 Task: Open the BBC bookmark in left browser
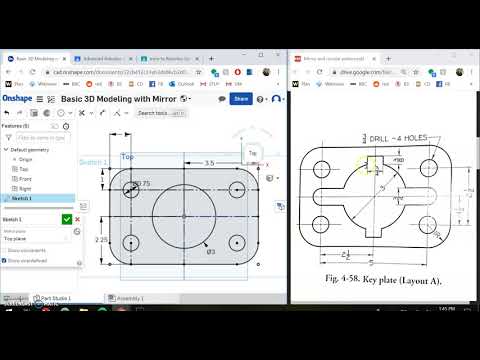72,84
